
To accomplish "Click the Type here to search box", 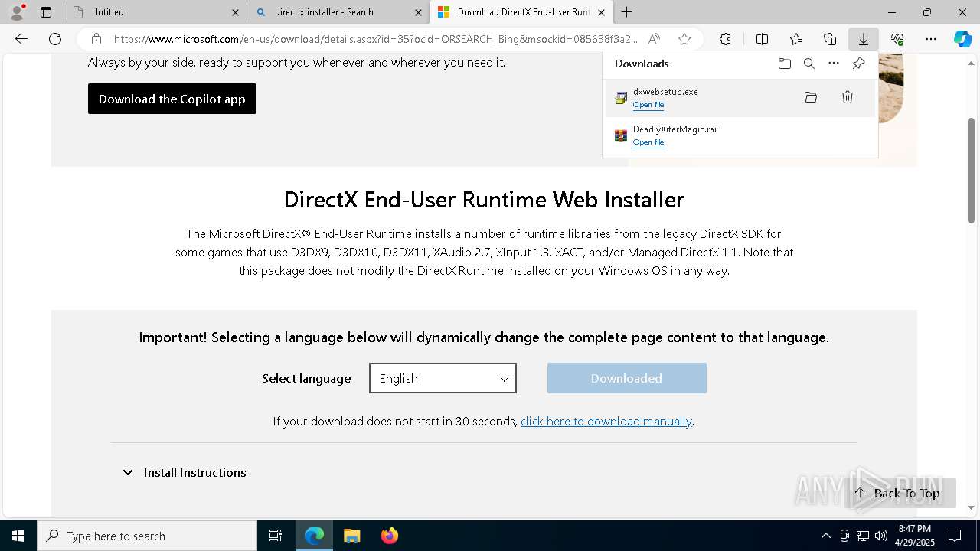I will [x=147, y=536].
